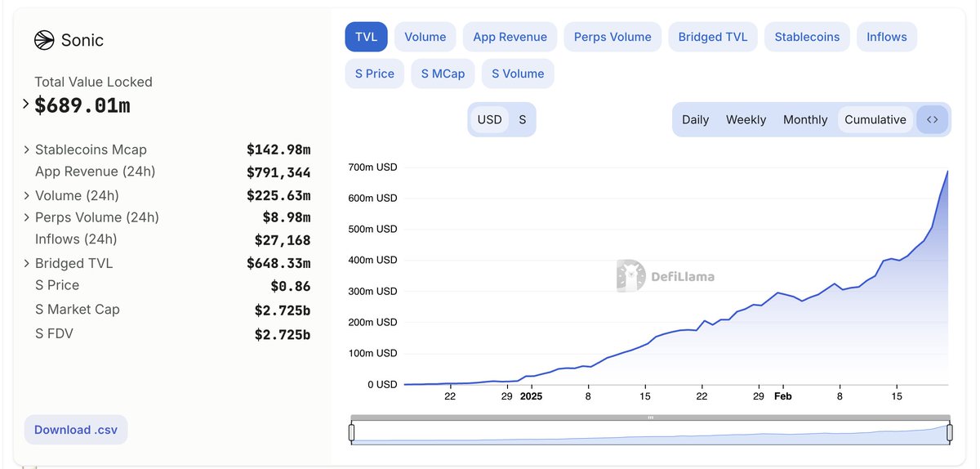The width and height of the screenshot is (980, 469).
Task: Click the range slider top grip handle
Action: (x=651, y=417)
